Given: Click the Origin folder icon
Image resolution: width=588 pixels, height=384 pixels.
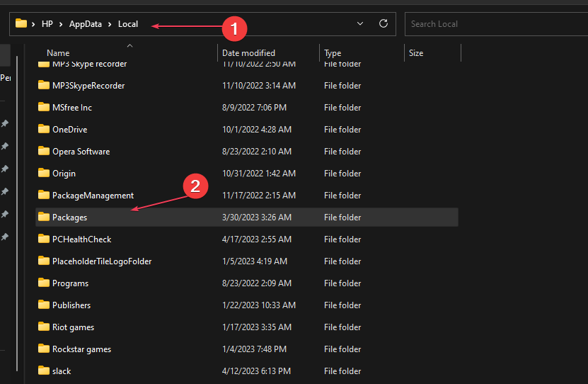Looking at the screenshot, I should pyautogui.click(x=44, y=173).
